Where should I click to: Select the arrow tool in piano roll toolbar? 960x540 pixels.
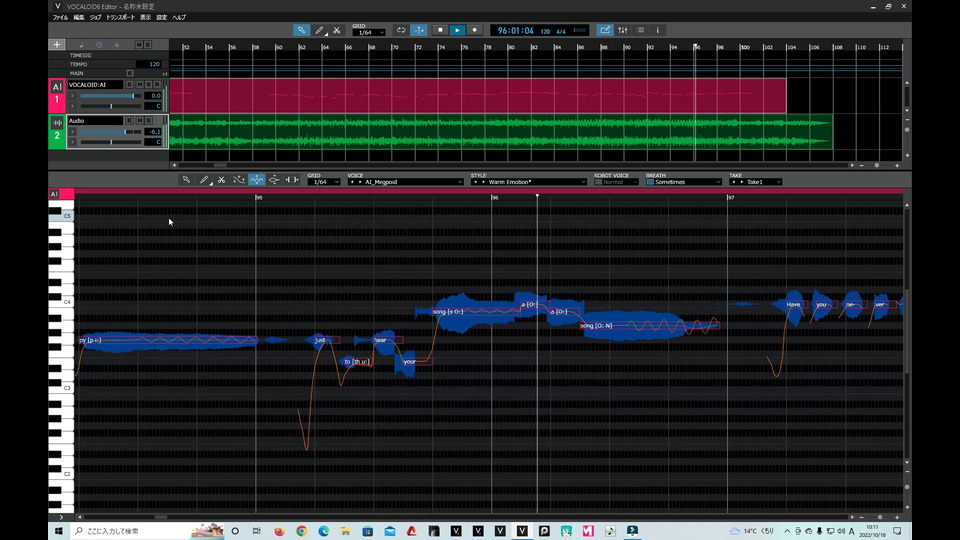(x=186, y=180)
